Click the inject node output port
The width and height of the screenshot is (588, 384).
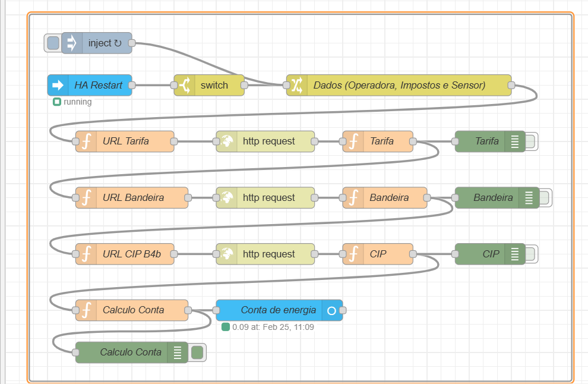point(132,43)
